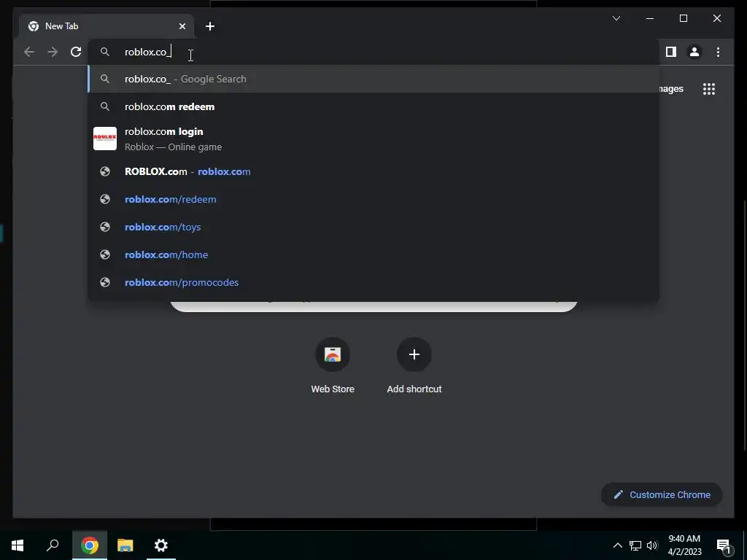Choose 'roblox.com login' suggestion
747x560 pixels.
[373, 139]
